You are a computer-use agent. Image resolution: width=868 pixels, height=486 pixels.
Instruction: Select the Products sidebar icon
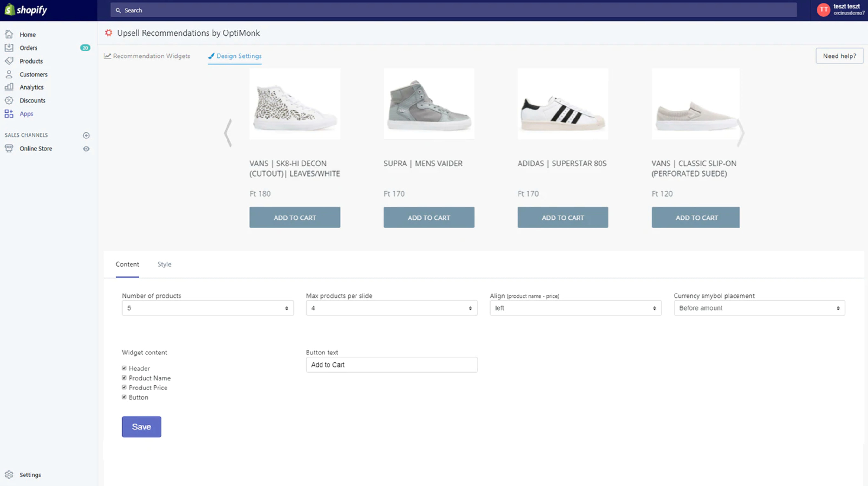click(9, 61)
